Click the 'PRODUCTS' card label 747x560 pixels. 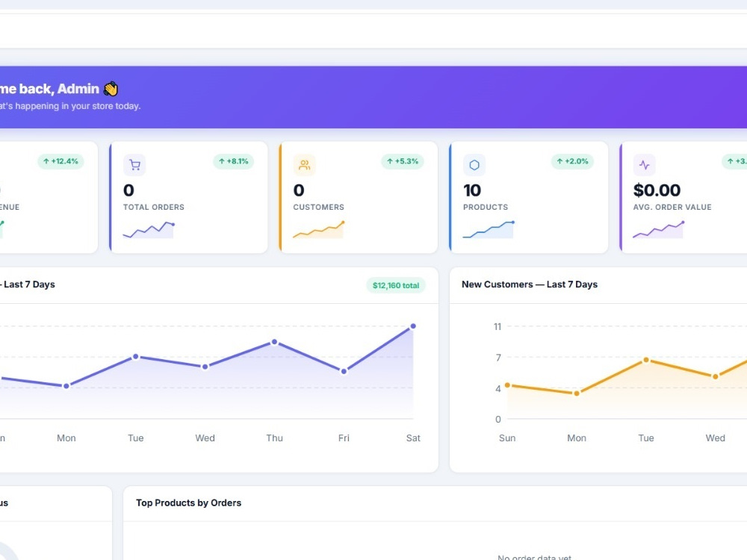[x=486, y=207]
